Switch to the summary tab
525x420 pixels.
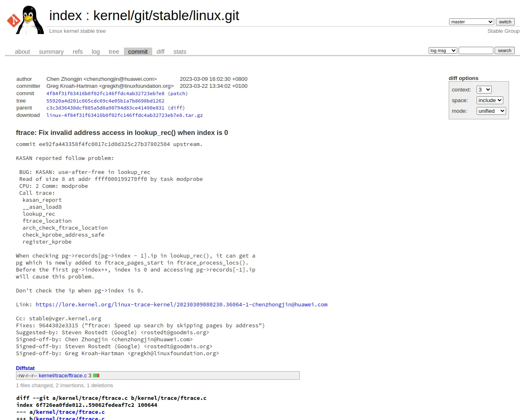coord(51,52)
